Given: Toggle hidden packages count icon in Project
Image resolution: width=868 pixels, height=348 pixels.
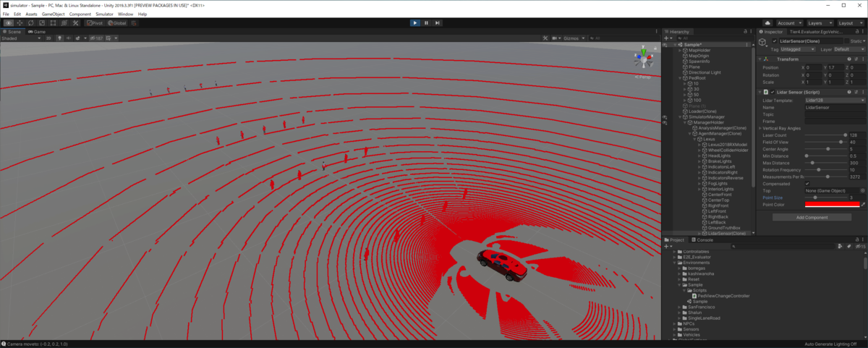Looking at the screenshot, I should pos(860,246).
